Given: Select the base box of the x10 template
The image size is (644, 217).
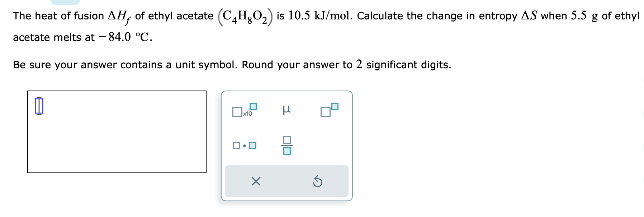Looking at the screenshot, I should pyautogui.click(x=237, y=112).
